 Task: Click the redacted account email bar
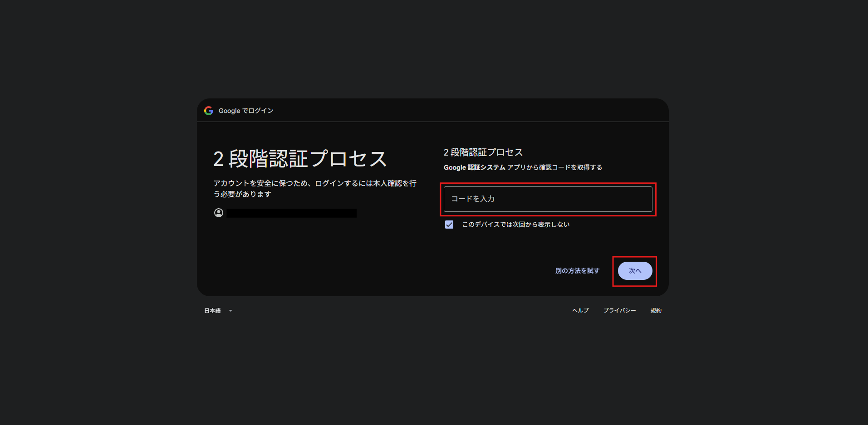[291, 213]
